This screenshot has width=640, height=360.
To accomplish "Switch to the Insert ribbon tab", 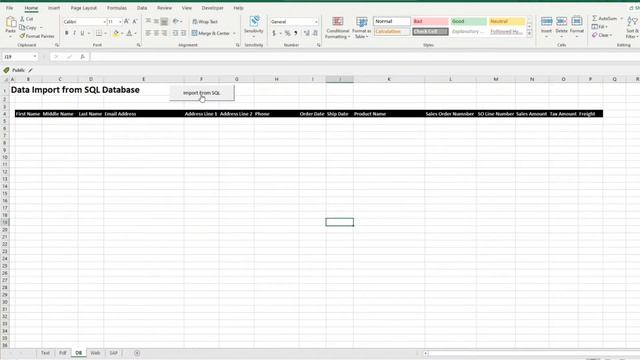I will coord(54,8).
